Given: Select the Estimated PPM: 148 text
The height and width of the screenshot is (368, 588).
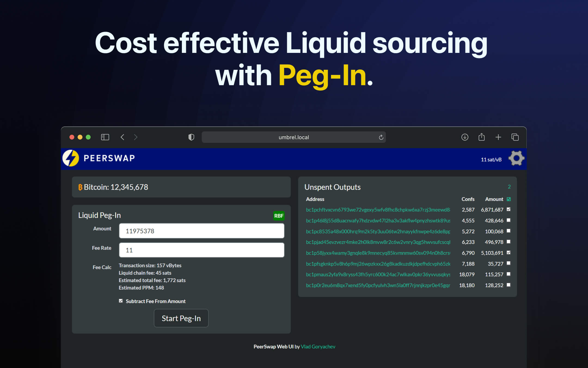Looking at the screenshot, I should (x=141, y=288).
